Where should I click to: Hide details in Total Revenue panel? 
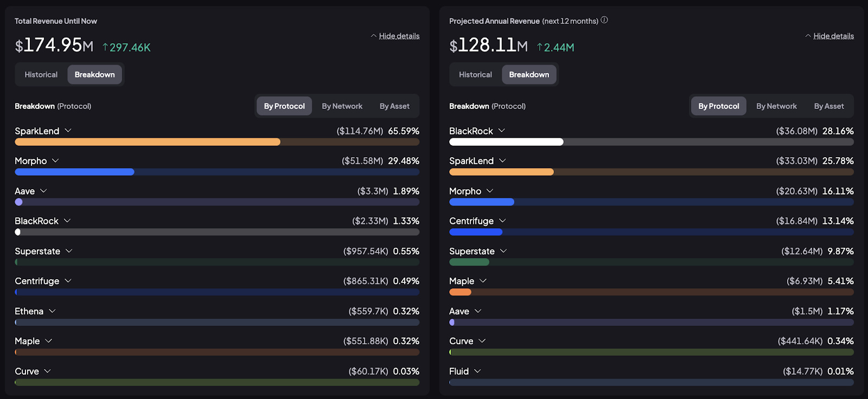[x=395, y=36]
